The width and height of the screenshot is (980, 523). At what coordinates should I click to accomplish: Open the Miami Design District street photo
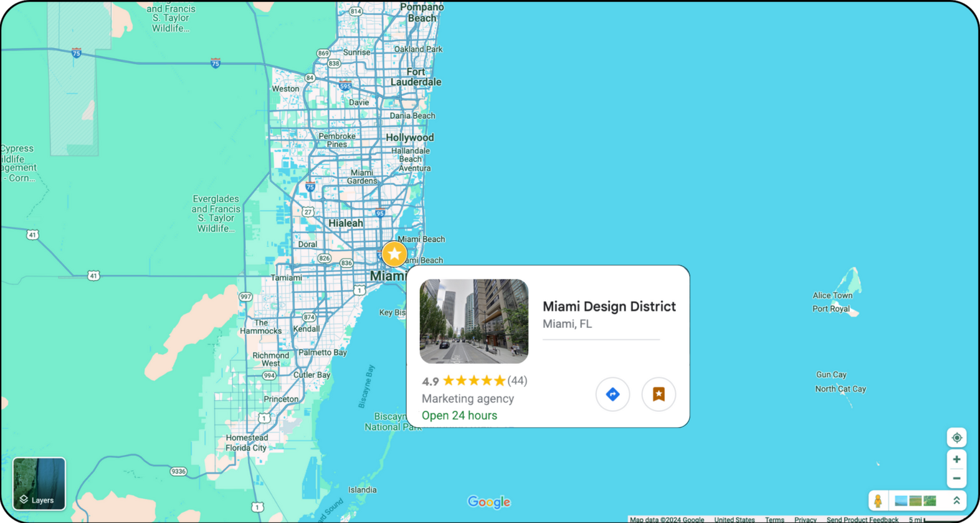(x=473, y=321)
